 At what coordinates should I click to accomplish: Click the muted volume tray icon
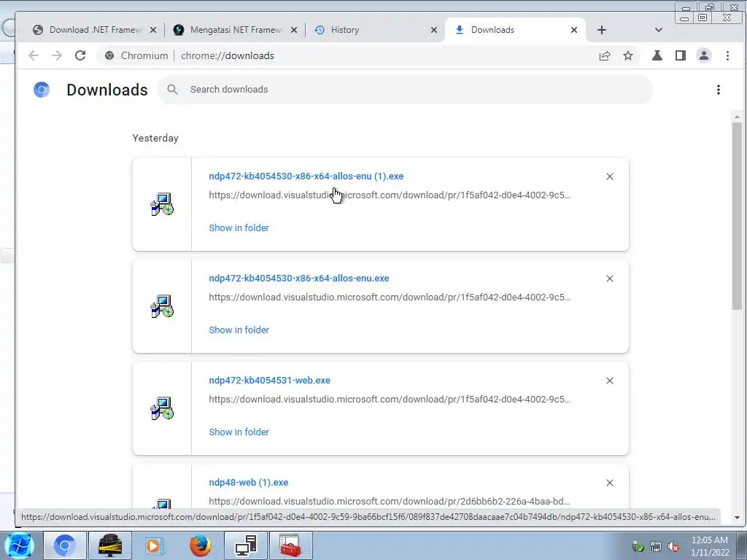coord(673,547)
